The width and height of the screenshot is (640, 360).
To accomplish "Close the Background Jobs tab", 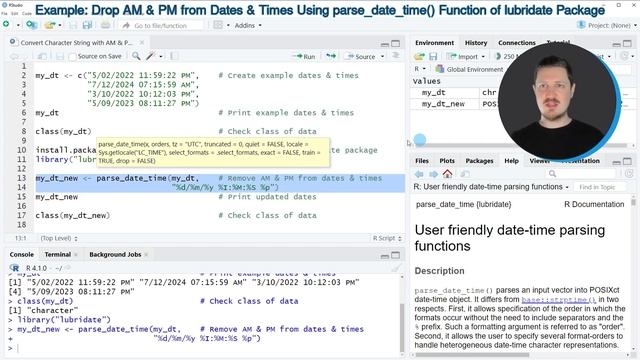I will click(x=146, y=255).
